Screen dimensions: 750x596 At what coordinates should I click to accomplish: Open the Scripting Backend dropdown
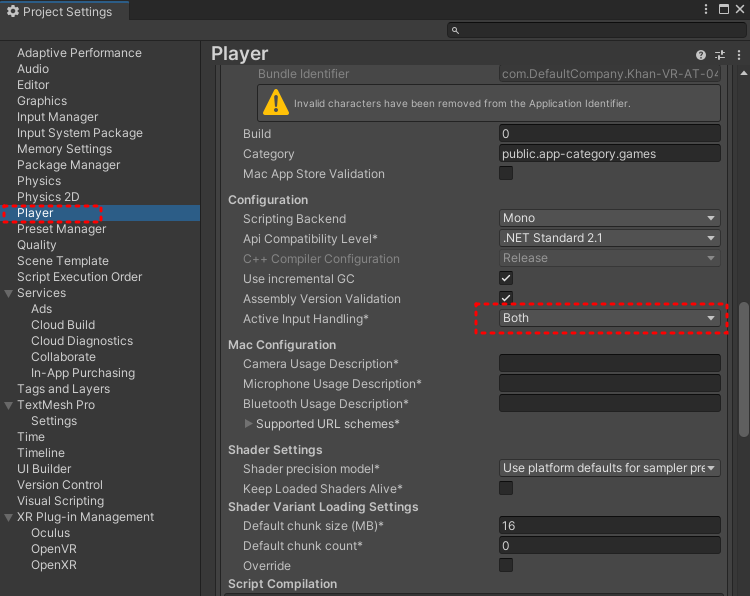[x=609, y=218]
